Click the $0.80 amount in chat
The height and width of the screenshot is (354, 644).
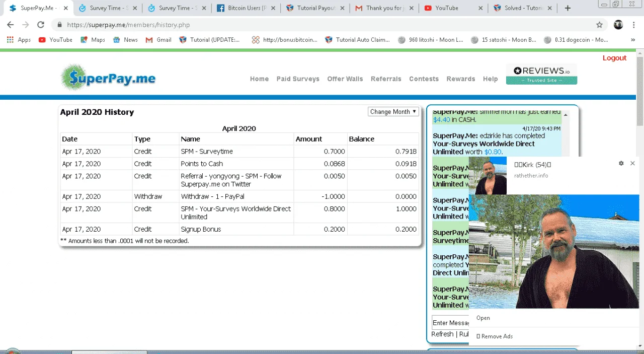tap(493, 152)
